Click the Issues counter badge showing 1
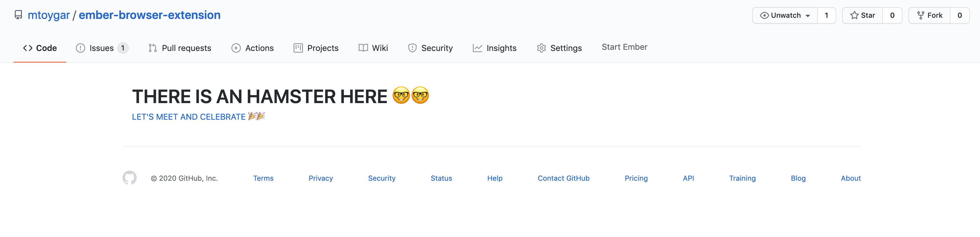 pos(122,48)
